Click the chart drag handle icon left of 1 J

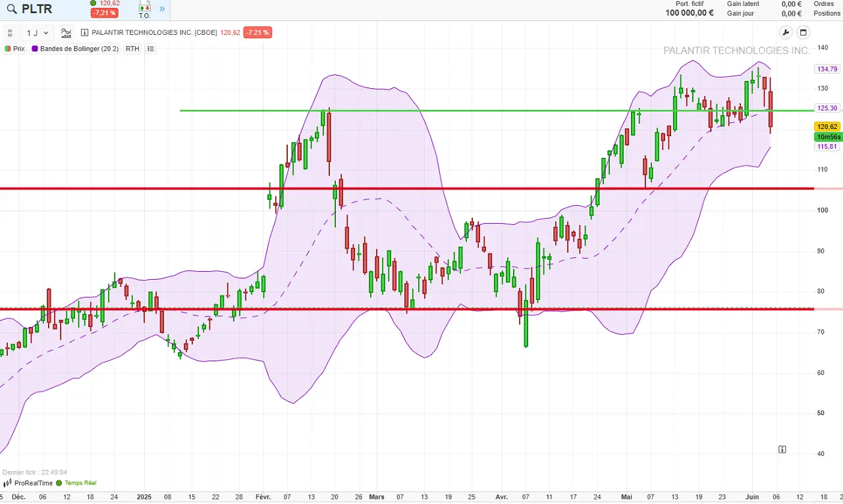10,33
